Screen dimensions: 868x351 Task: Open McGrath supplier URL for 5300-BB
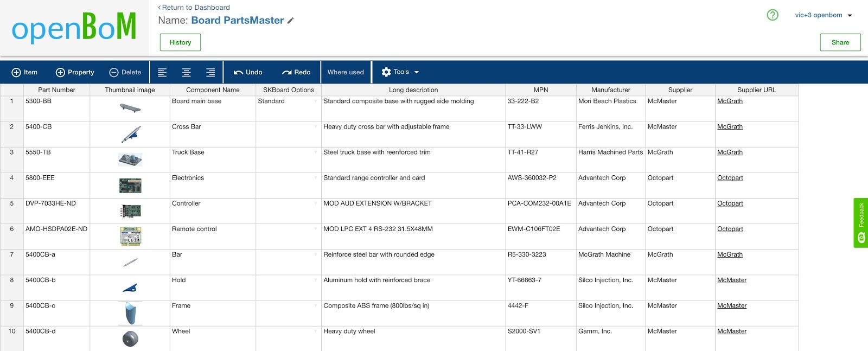pyautogui.click(x=730, y=101)
